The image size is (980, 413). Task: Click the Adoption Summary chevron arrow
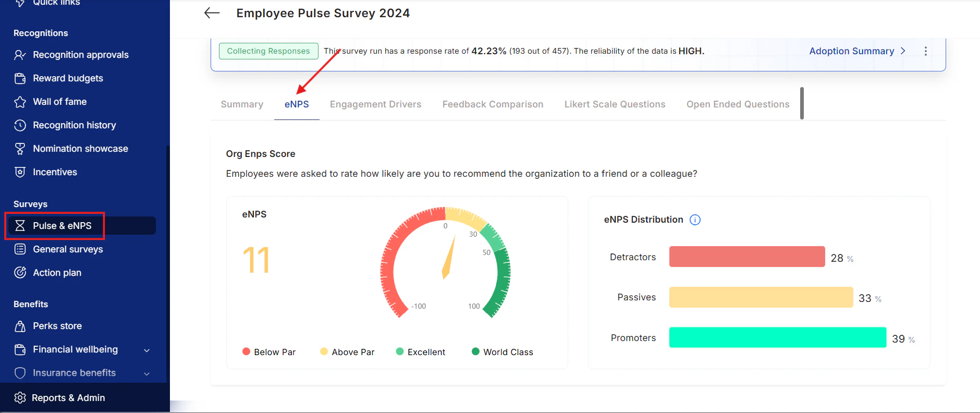[903, 51]
